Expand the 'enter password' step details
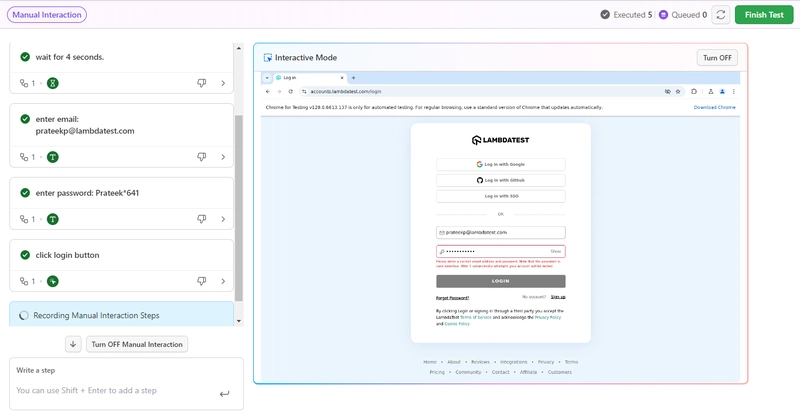 pyautogui.click(x=223, y=219)
